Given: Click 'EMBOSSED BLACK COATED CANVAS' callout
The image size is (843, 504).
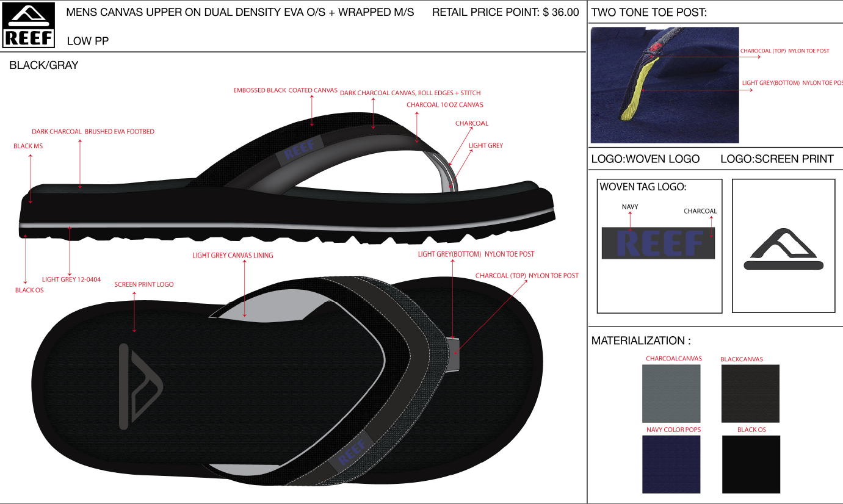Looking at the screenshot, I should point(285,90).
